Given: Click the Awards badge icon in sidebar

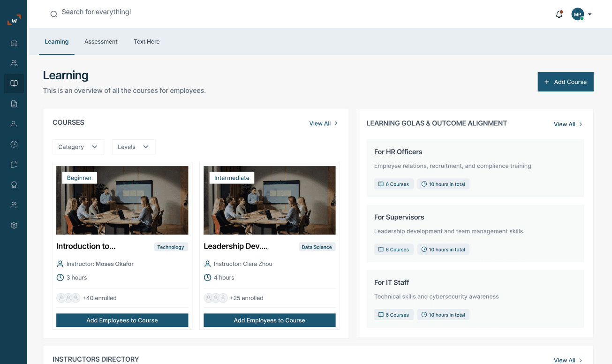Looking at the screenshot, I should [x=14, y=185].
